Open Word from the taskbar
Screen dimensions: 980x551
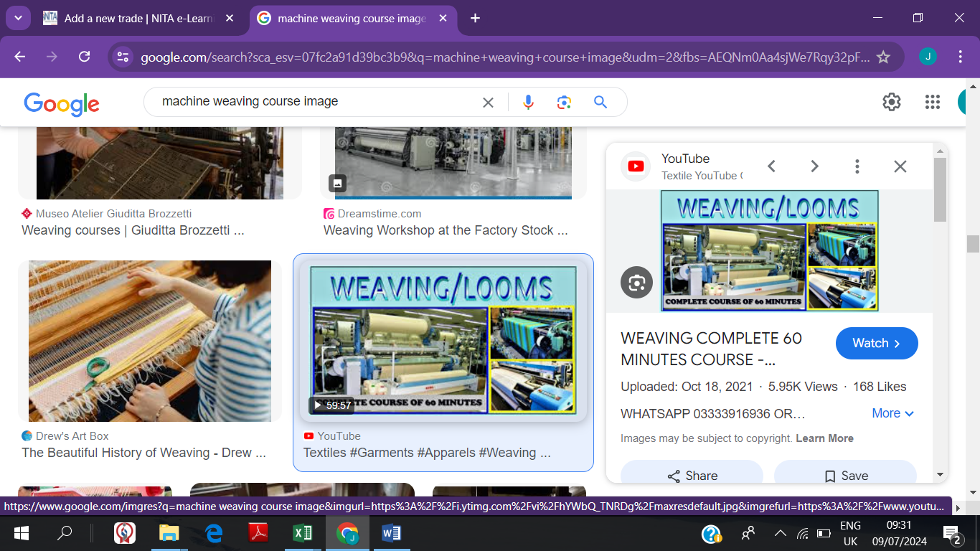(x=392, y=533)
